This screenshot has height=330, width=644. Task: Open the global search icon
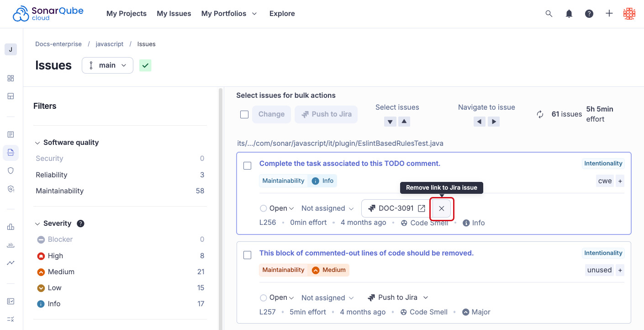(549, 13)
